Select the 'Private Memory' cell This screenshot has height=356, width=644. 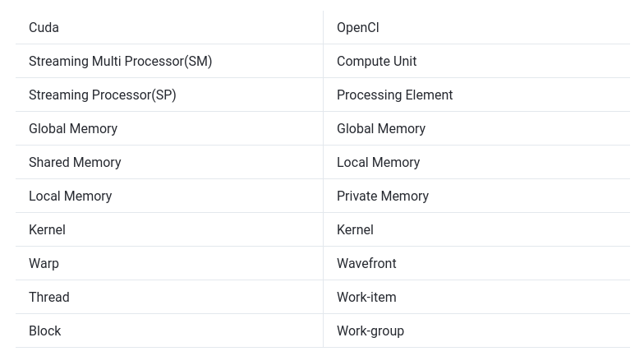click(x=476, y=196)
